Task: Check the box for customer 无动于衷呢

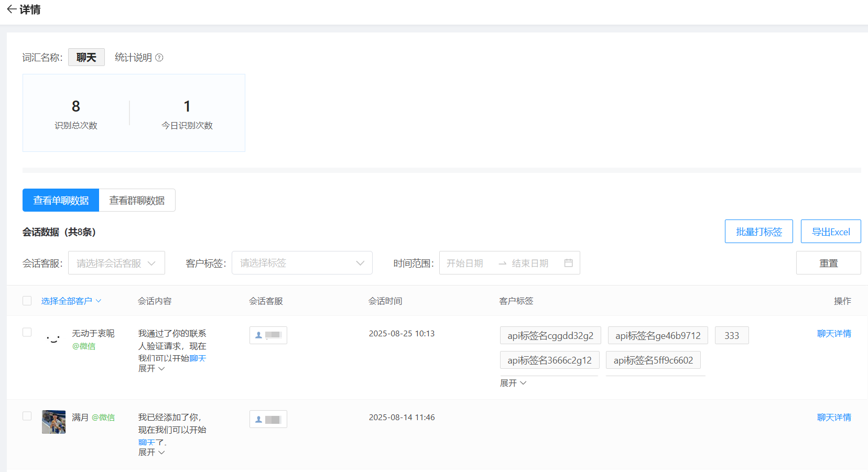Action: pyautogui.click(x=27, y=332)
